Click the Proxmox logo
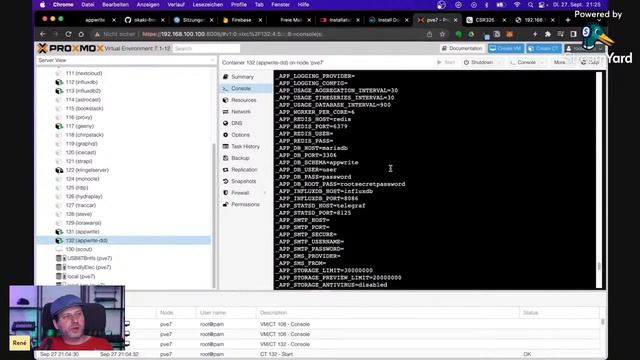Screen dimensions: 640x360 click(x=70, y=49)
